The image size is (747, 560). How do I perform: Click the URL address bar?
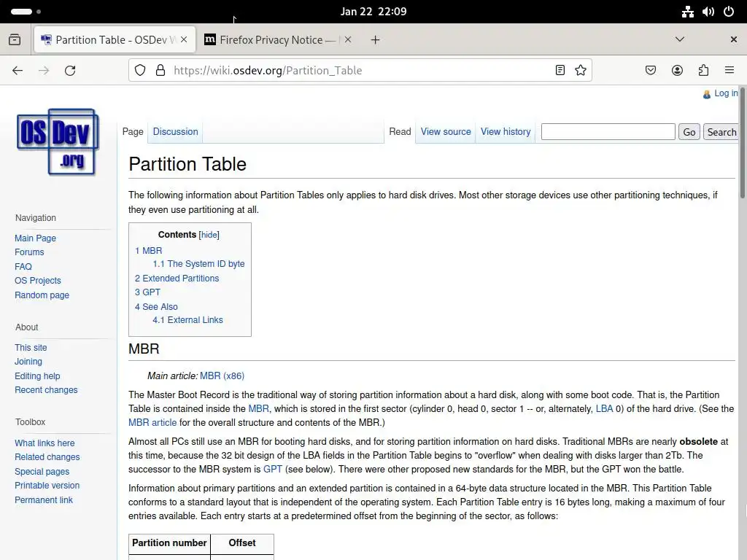tap(360, 71)
